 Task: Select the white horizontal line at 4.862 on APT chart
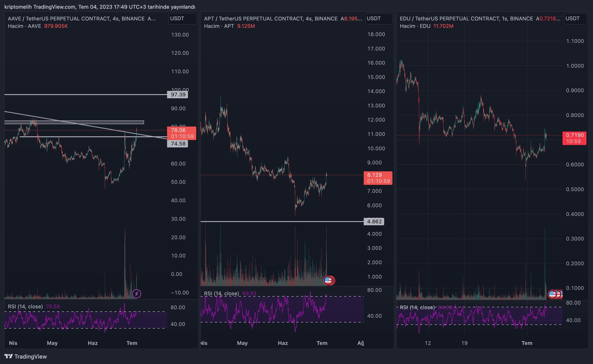pos(282,222)
